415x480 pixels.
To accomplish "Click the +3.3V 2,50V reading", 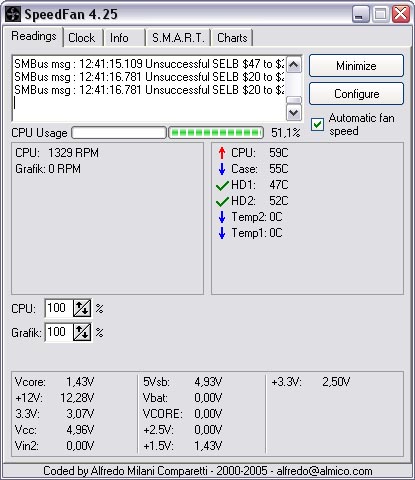I will [311, 382].
